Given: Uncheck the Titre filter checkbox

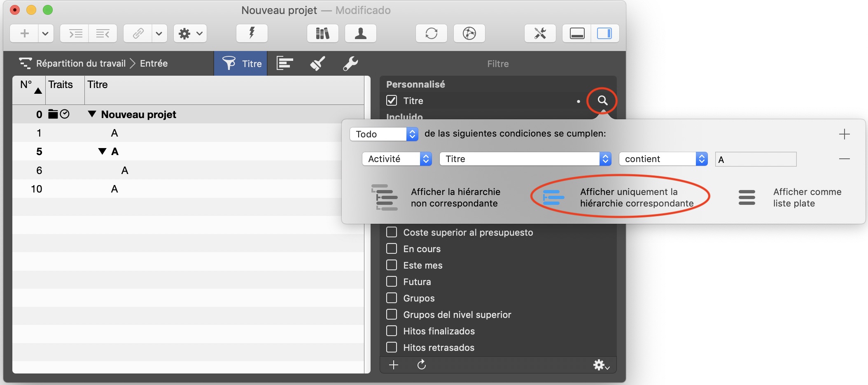Looking at the screenshot, I should point(392,101).
